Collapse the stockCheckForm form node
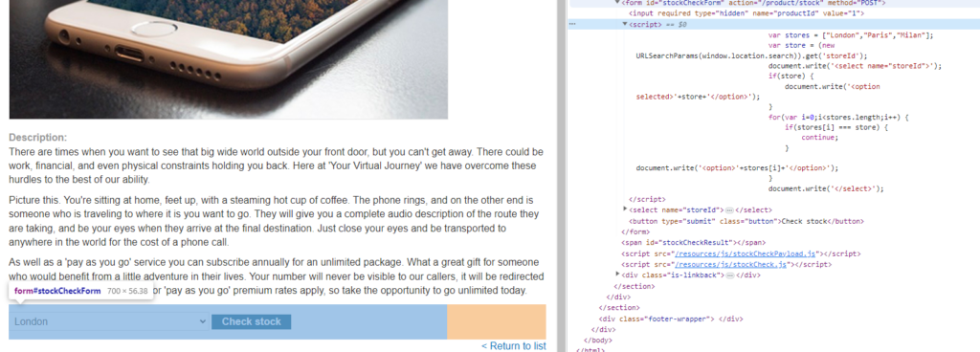Viewport: 980px width, 352px height. [x=617, y=3]
